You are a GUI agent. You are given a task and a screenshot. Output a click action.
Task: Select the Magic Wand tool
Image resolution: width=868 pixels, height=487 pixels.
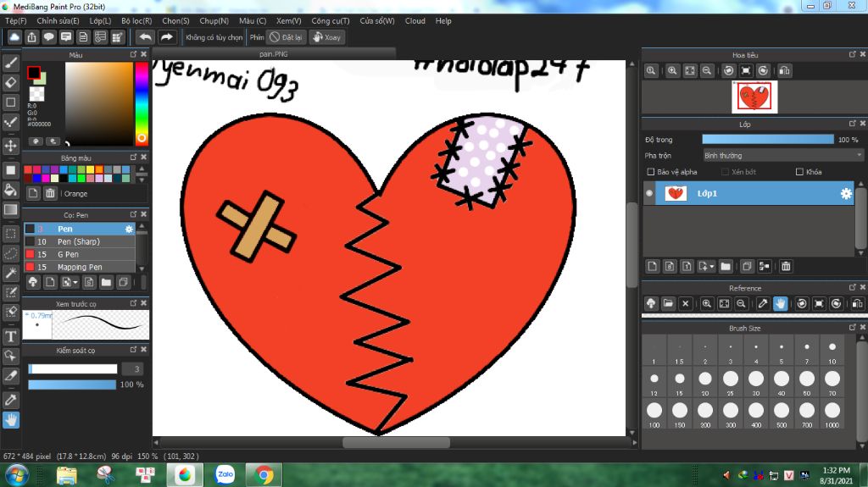coord(10,273)
